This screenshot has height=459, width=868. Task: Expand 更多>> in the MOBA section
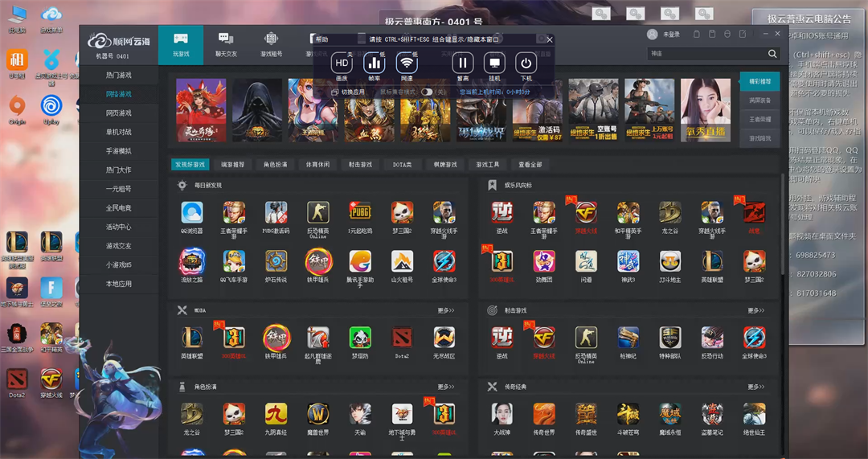pyautogui.click(x=445, y=310)
